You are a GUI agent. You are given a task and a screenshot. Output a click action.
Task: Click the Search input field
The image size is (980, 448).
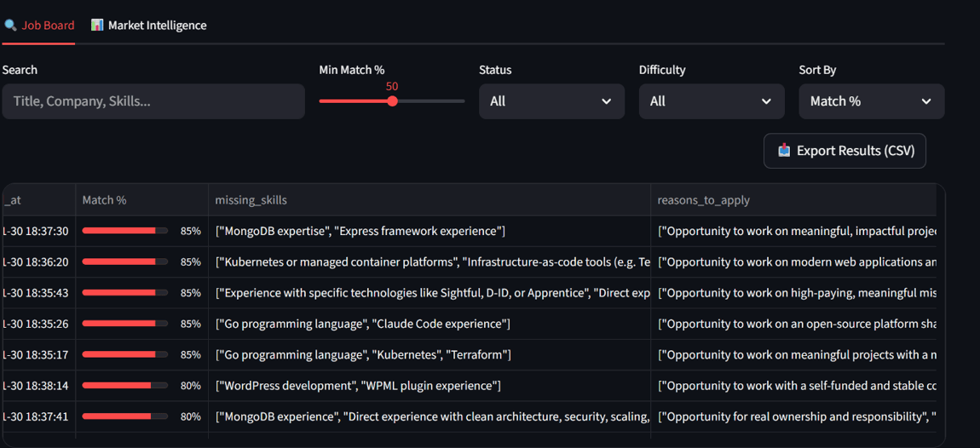153,101
